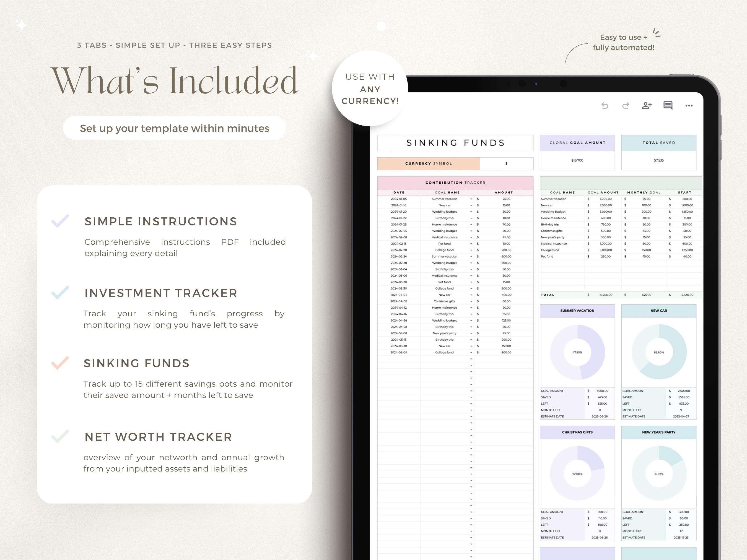Select the Global Goal Amount $16,700 cell
Image resolution: width=747 pixels, height=560 pixels.
(577, 160)
